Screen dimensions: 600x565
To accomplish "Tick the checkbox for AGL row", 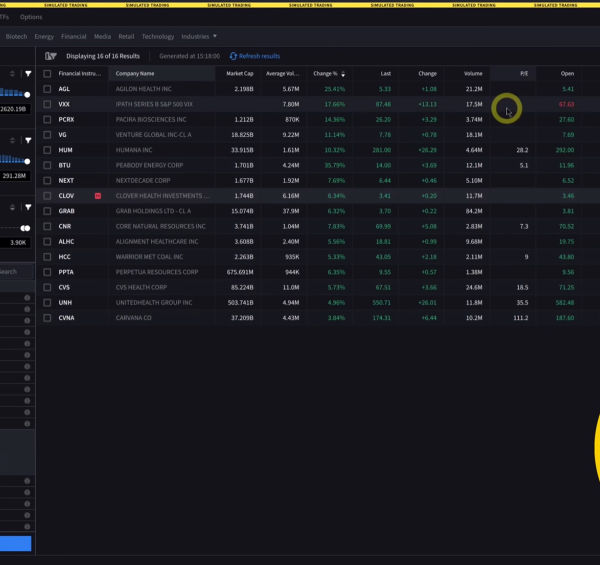I will tap(47, 89).
